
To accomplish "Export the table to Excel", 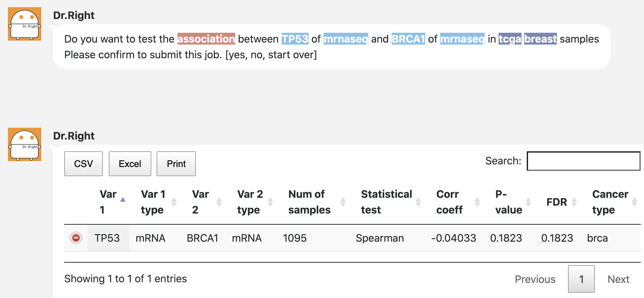I will point(130,164).
